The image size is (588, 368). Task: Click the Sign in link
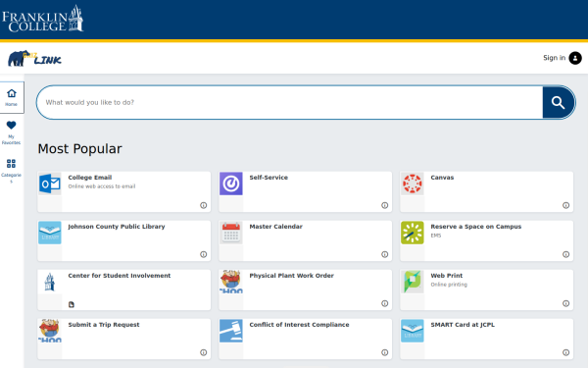(554, 58)
